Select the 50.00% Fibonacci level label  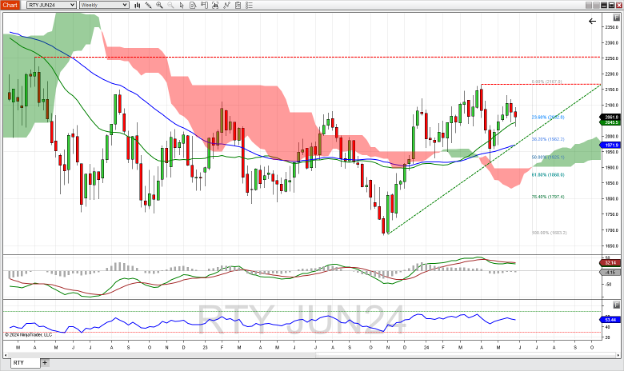(x=548, y=157)
